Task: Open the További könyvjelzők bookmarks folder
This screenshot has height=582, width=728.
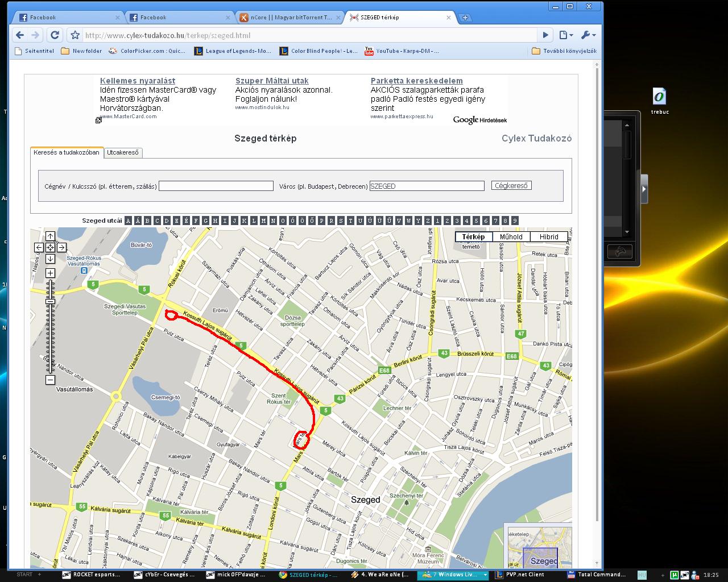Action: [564, 51]
